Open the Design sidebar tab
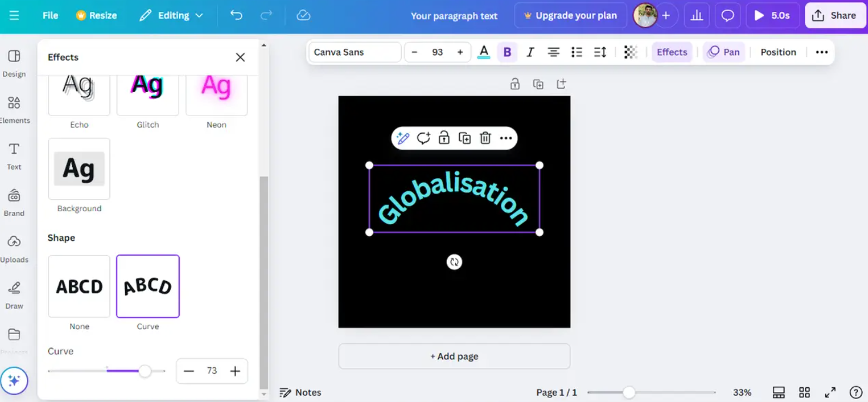 [14, 63]
